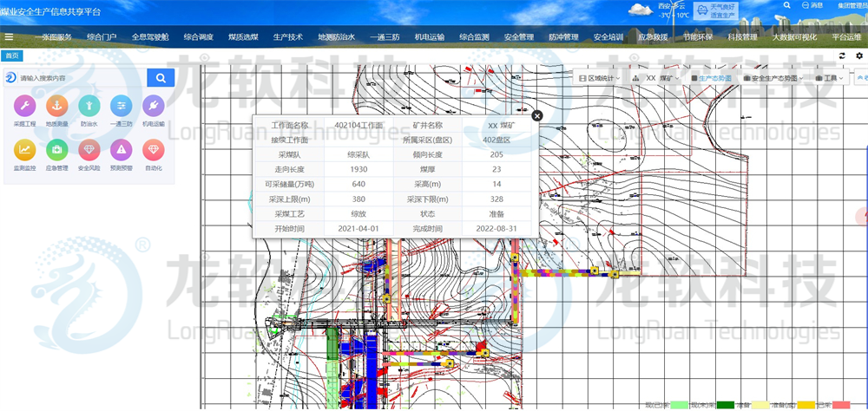This screenshot has height=411, width=868.
Task: Click the refresh icon above the map
Action: pyautogui.click(x=841, y=55)
